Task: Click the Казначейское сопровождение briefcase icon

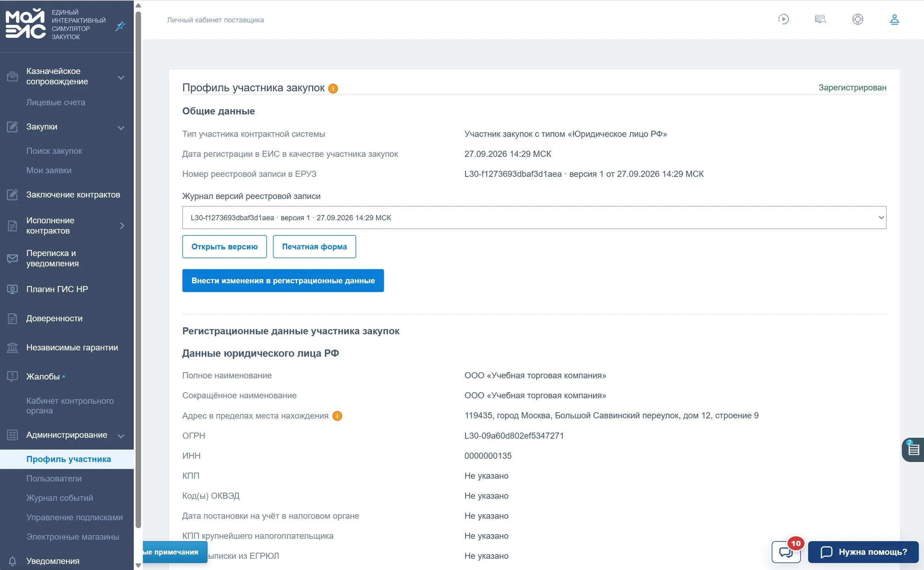Action: coord(12,76)
